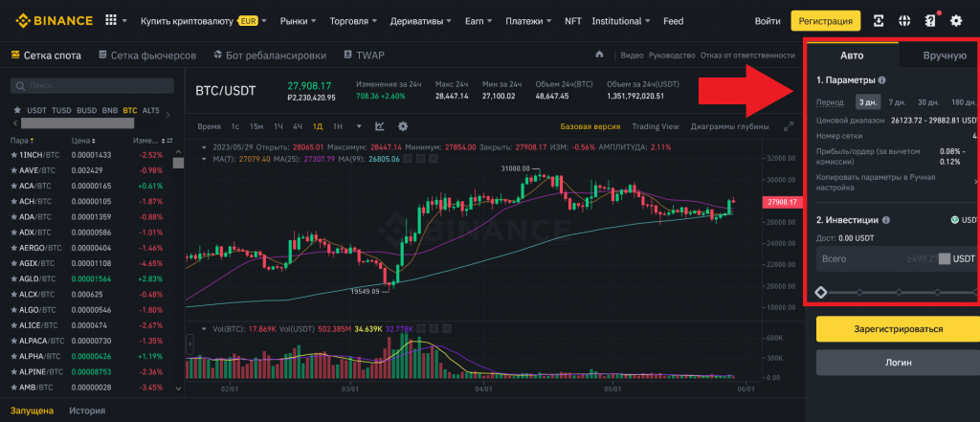
Task: Choose the 1Н chart interval
Action: 338,126
